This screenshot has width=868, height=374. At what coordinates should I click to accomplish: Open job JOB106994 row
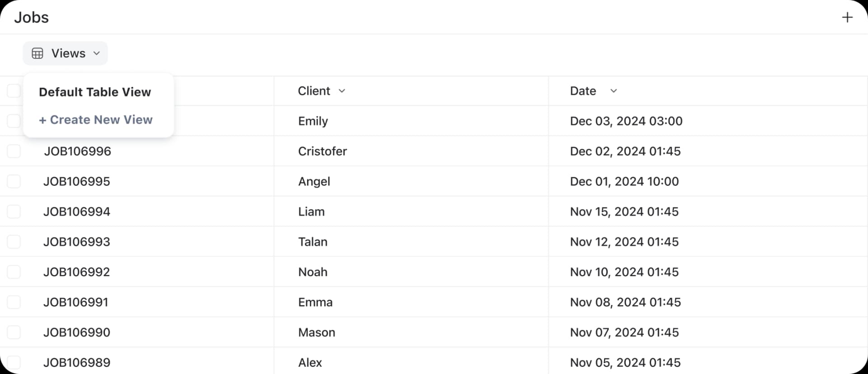(77, 212)
